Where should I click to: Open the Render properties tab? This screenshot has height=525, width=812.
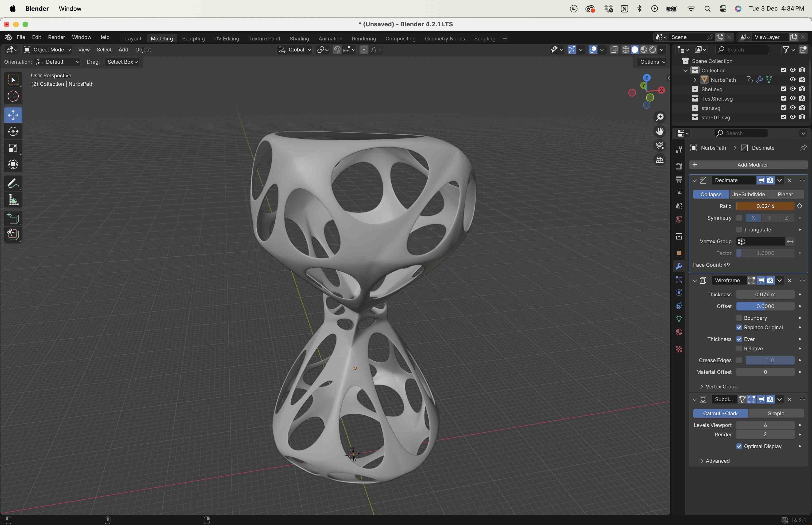point(679,166)
